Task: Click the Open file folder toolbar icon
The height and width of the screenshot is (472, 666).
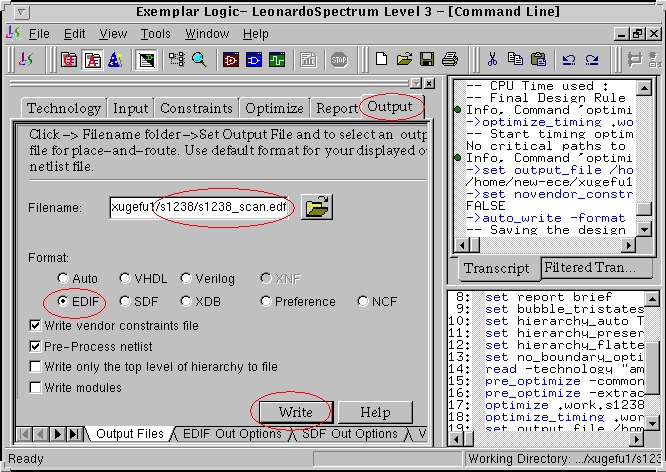Action: pyautogui.click(x=405, y=60)
